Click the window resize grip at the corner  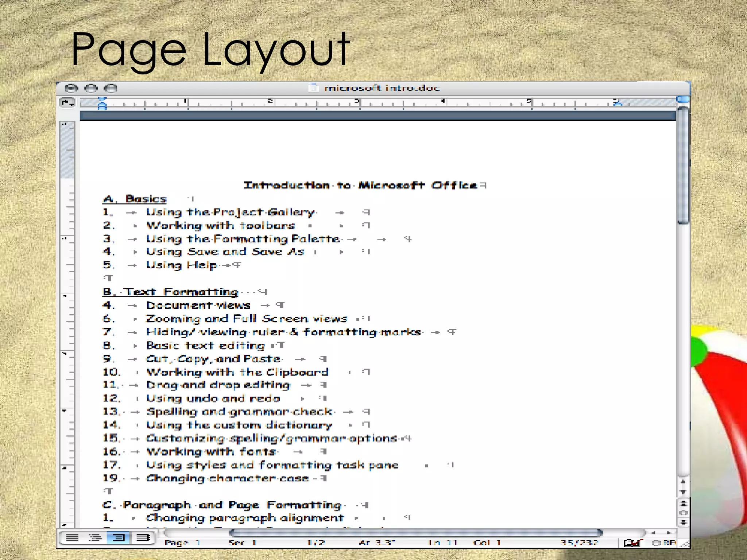tap(685, 543)
